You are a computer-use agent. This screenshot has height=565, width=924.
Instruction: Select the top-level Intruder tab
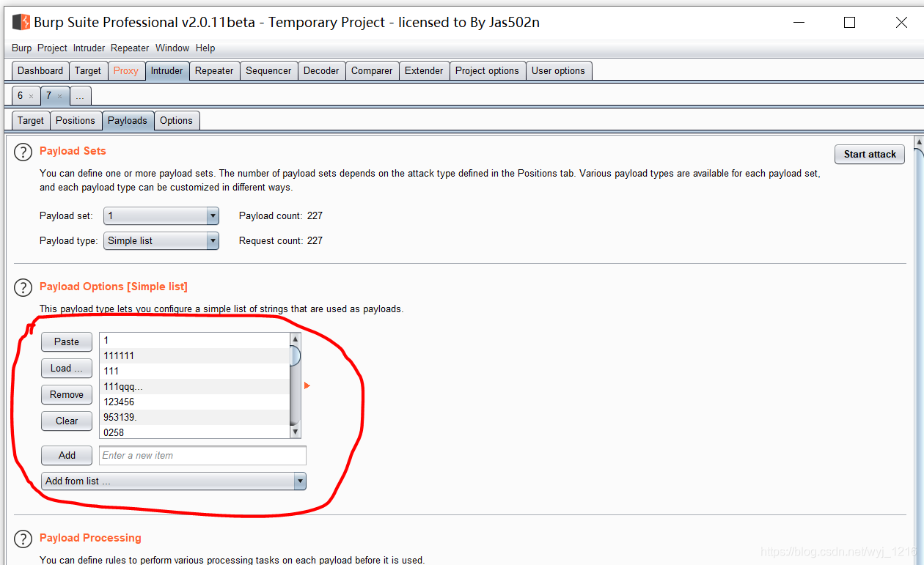[x=167, y=70]
